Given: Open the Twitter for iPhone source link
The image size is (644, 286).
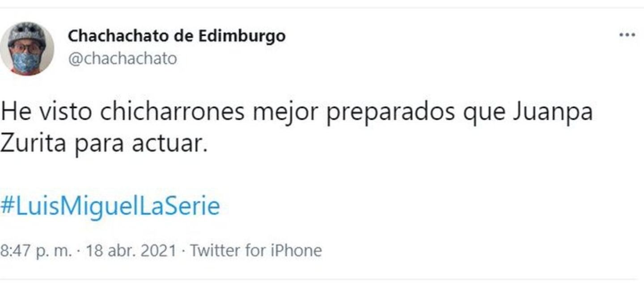Looking at the screenshot, I should coord(256,251).
